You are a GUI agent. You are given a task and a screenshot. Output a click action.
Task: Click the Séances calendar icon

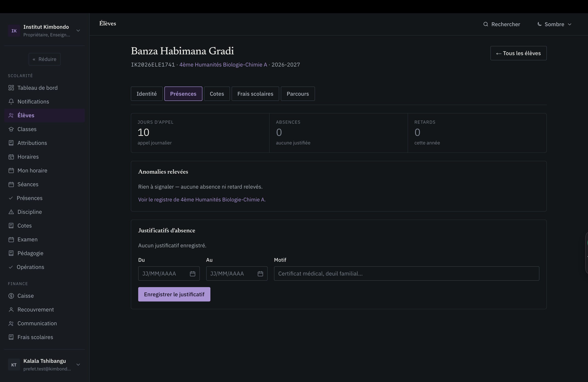click(11, 185)
